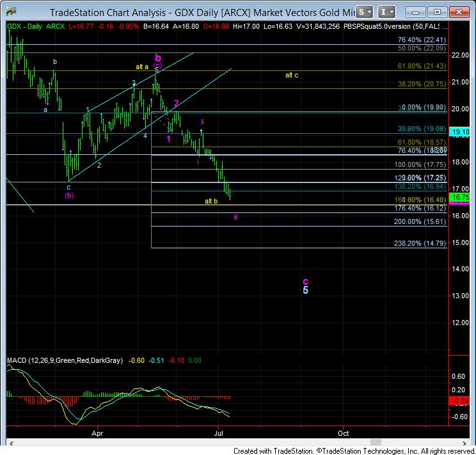The image size is (476, 455).
Task: Select the 100.00% (17.75) Fibonacci label
Action: 420,164
